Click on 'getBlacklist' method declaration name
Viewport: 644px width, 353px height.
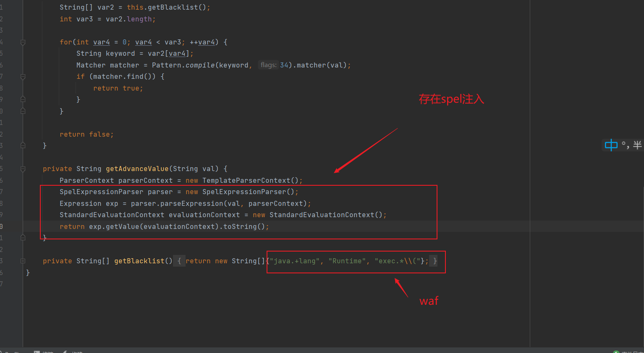click(139, 261)
